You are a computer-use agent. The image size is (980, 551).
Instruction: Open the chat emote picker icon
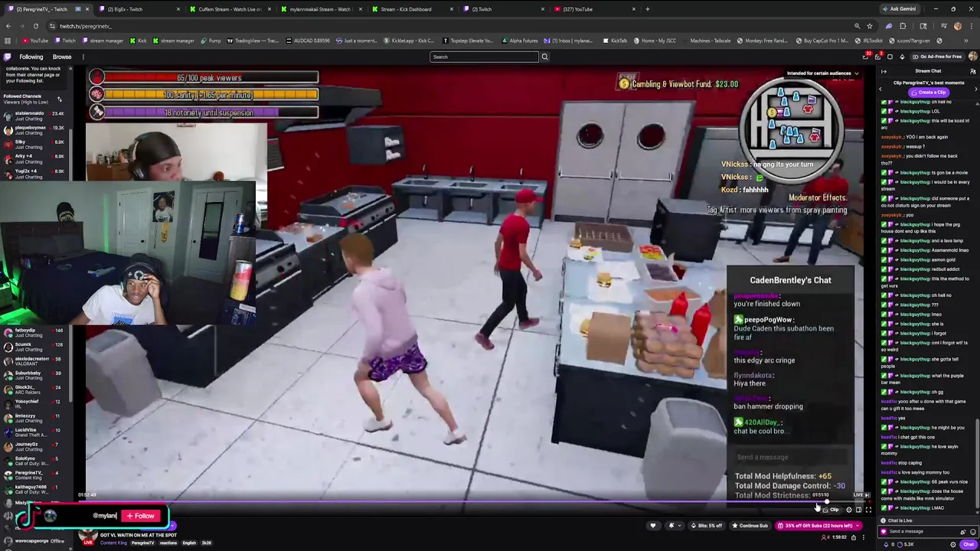tap(972, 531)
